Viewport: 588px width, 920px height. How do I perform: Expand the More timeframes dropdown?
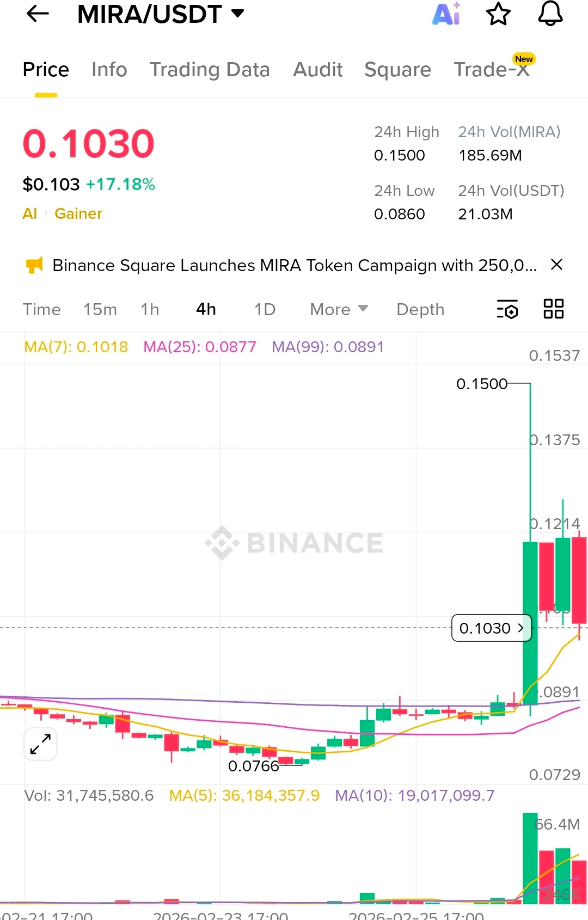(339, 309)
